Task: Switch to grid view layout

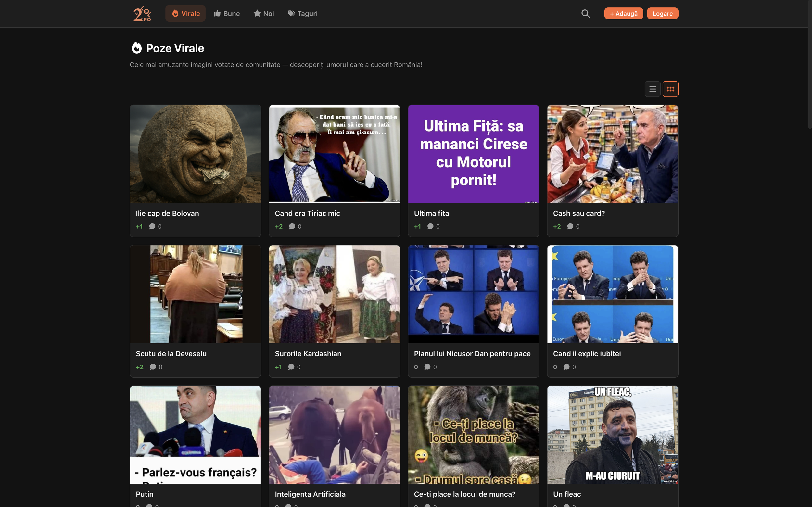Action: click(x=670, y=89)
